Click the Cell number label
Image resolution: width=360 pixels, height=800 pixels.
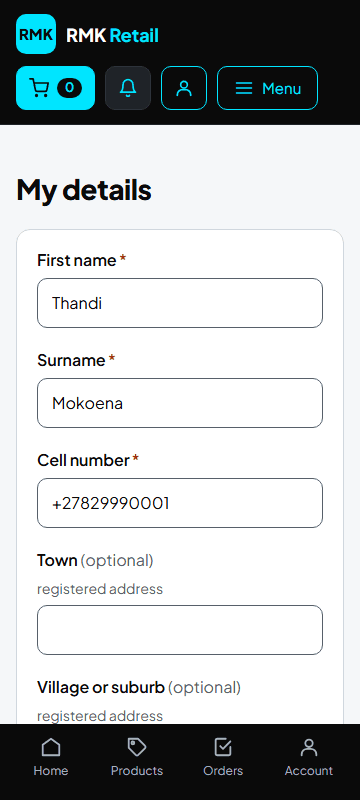84,460
